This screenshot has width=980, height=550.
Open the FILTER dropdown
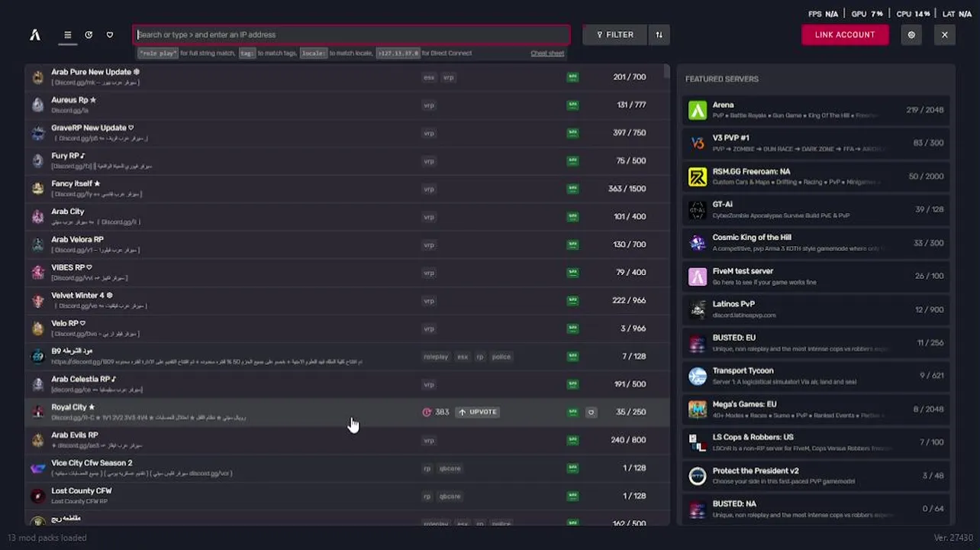[614, 35]
